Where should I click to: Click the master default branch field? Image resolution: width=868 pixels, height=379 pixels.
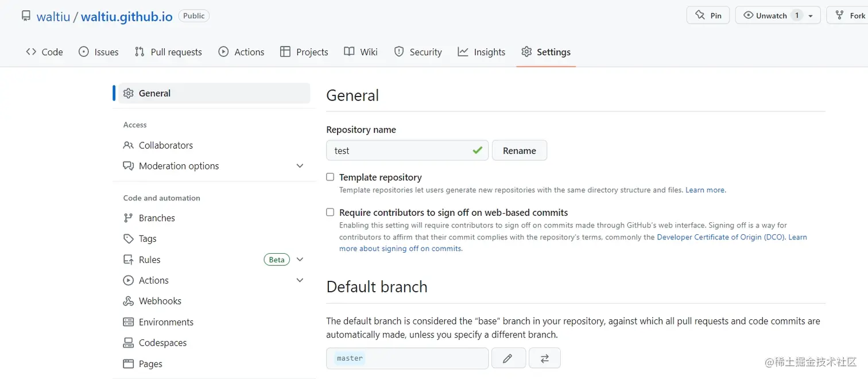[408, 358]
